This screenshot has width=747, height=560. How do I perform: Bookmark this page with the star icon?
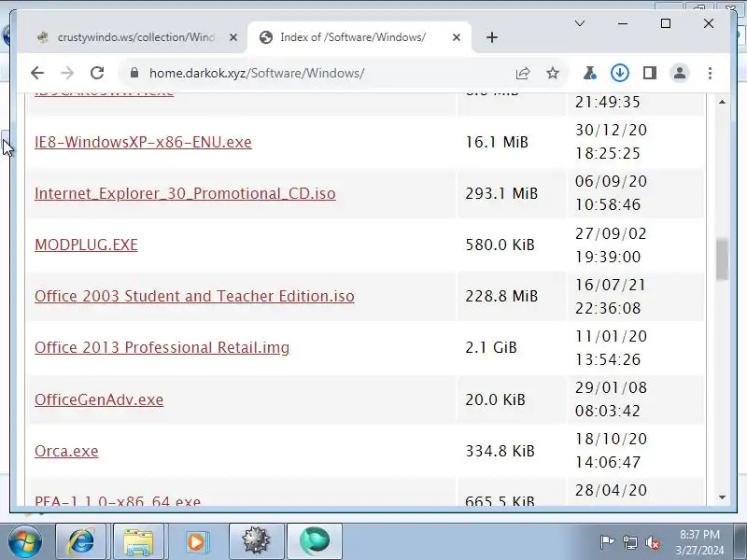click(553, 74)
